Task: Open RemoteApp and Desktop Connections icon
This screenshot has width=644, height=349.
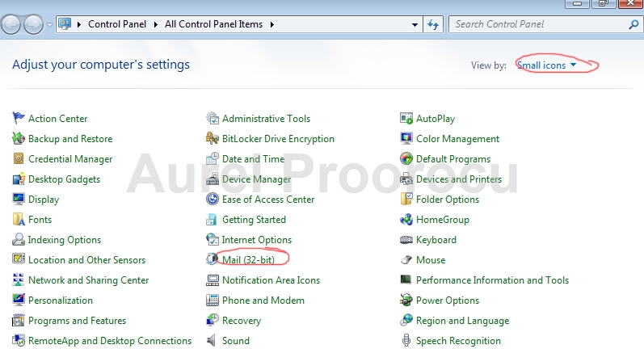Action: coord(19,340)
